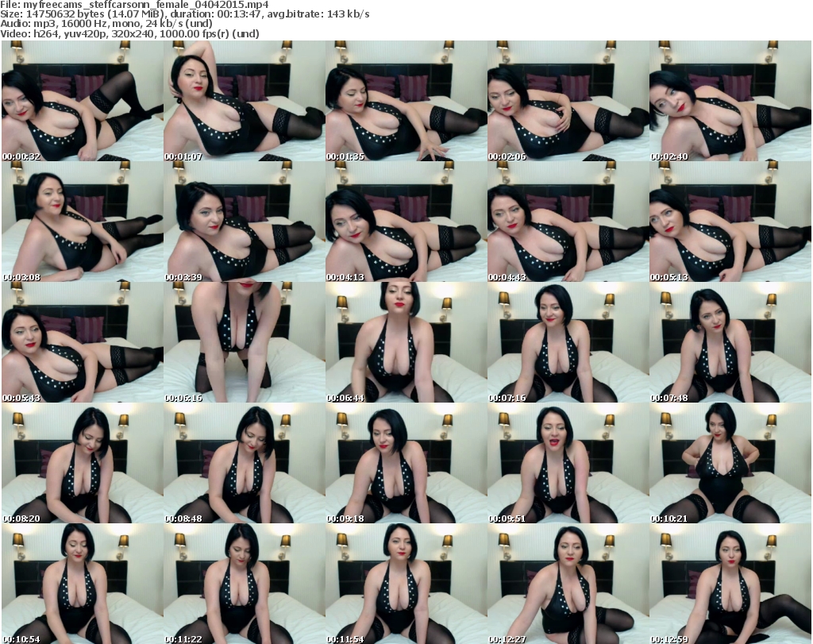Choose the frame stamped 00:08:48
813x644 pixels.
click(x=245, y=463)
